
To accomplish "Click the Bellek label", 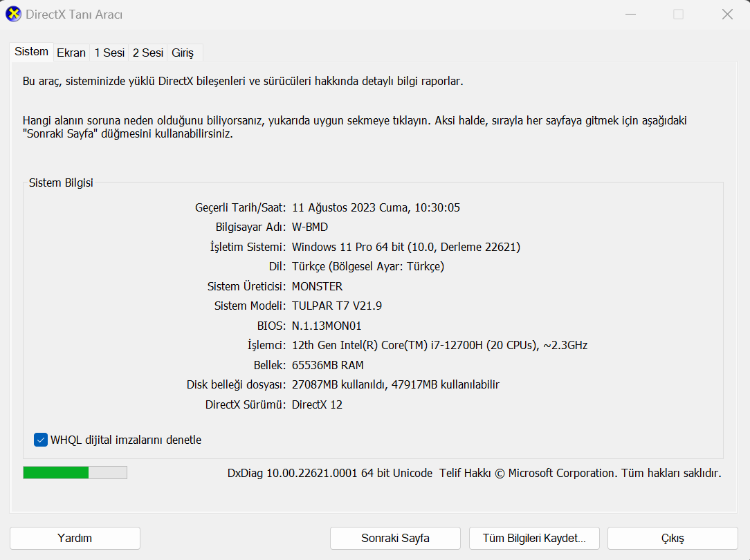I will tap(270, 365).
